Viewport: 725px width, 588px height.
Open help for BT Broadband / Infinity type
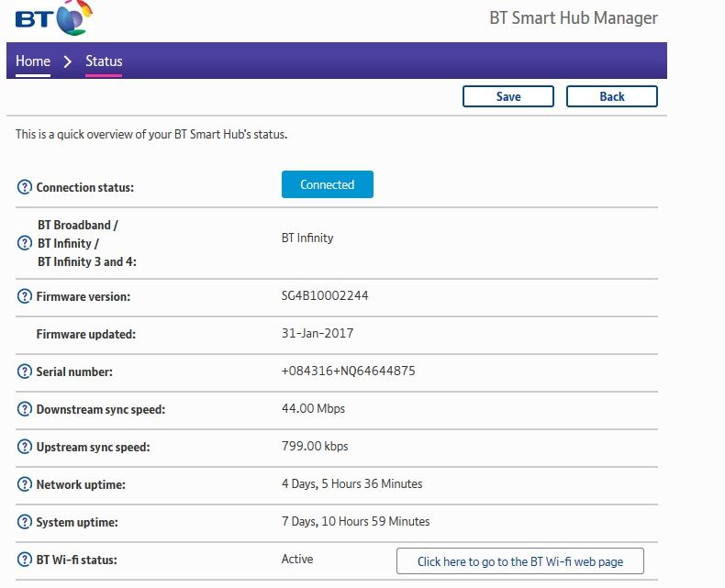25,243
